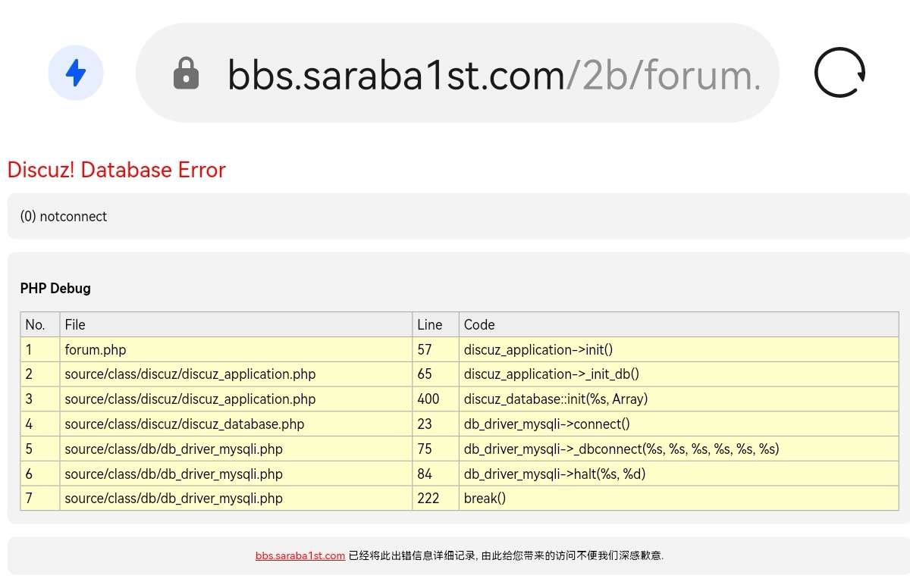
Task: Select the "db_driver_mysqli->_dbconnect" code cell
Action: (679, 449)
